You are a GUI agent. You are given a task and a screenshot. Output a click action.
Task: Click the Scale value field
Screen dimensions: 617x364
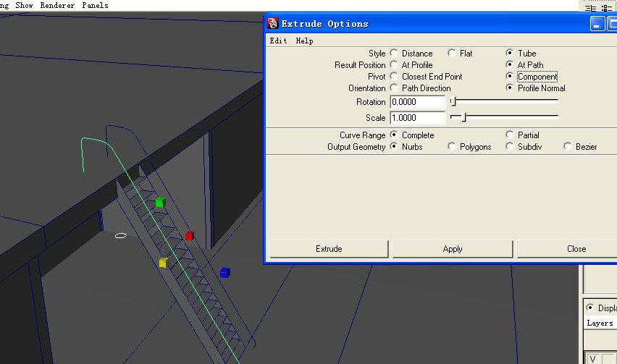coord(418,117)
